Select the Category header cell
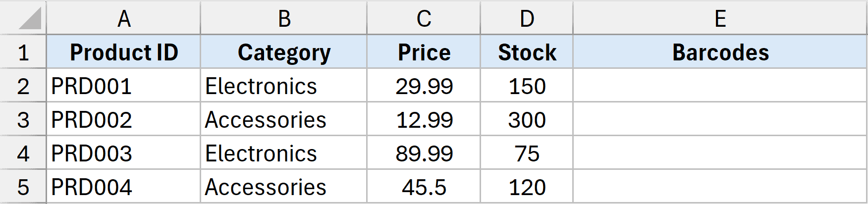Screen dimensions: 868x204 284,52
